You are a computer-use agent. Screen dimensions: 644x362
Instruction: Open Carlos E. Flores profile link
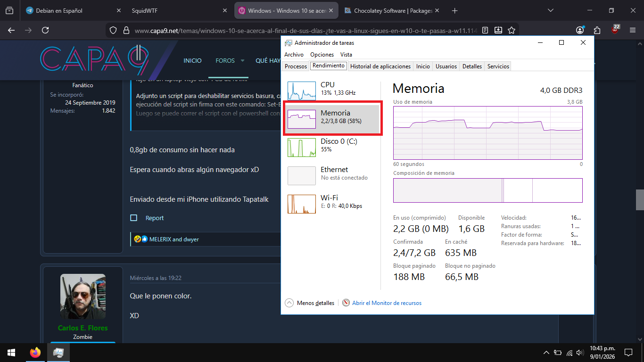[x=83, y=328]
